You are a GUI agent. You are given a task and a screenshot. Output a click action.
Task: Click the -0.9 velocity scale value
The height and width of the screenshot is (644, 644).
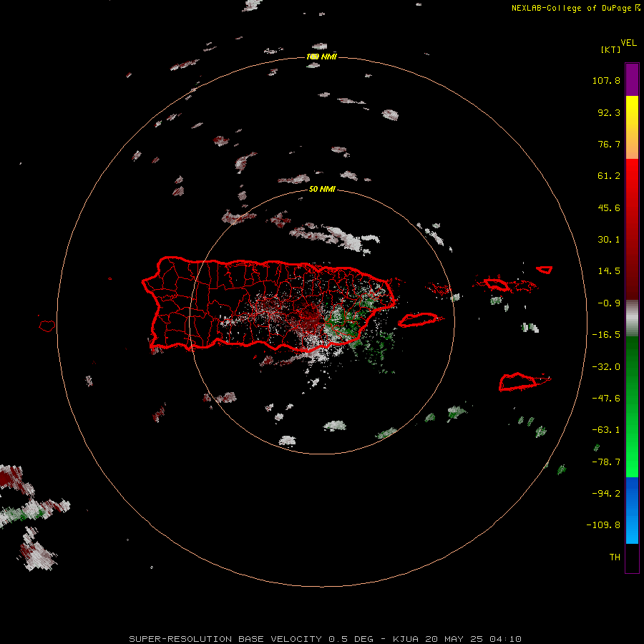point(609,303)
